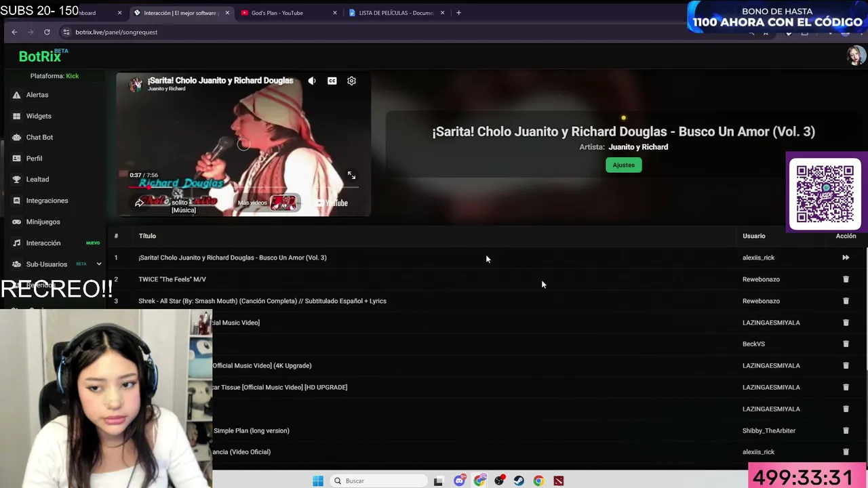Reload the current page
Image resolution: width=868 pixels, height=488 pixels.
47,32
